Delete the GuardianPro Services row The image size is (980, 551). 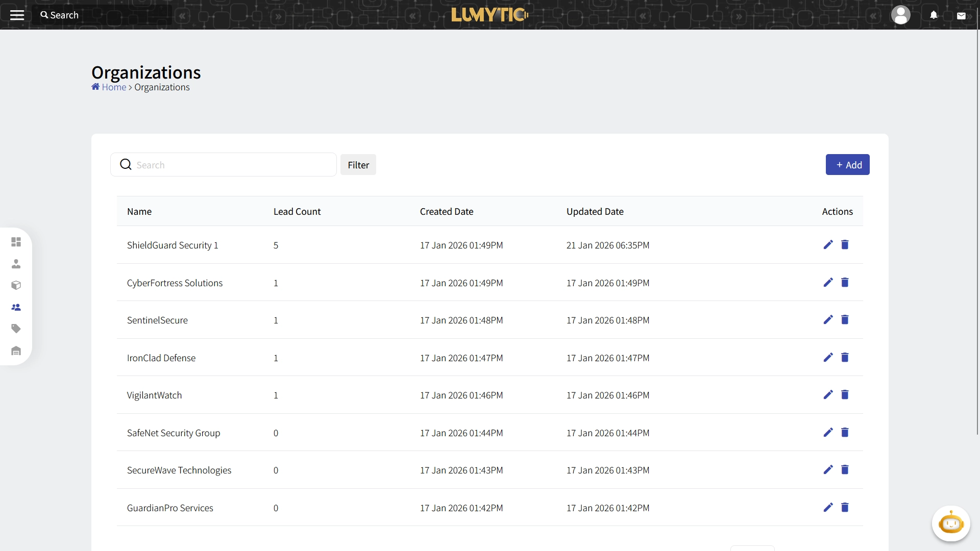(845, 508)
